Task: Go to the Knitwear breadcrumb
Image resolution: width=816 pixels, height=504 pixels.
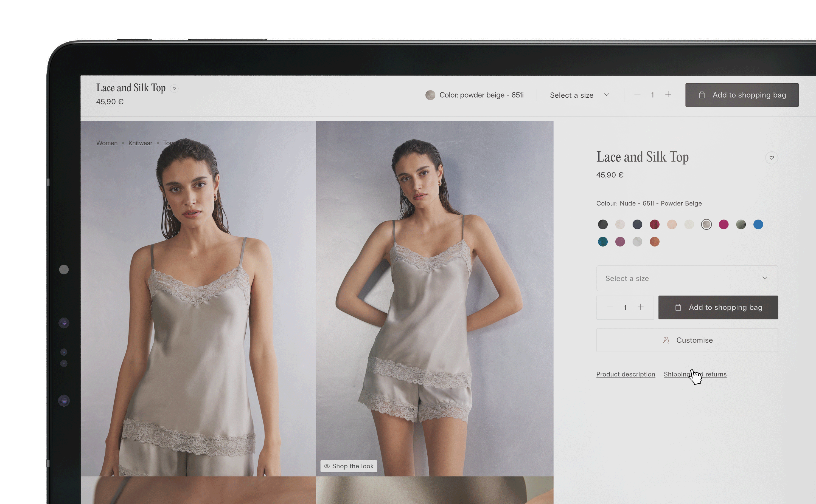Action: [140, 143]
